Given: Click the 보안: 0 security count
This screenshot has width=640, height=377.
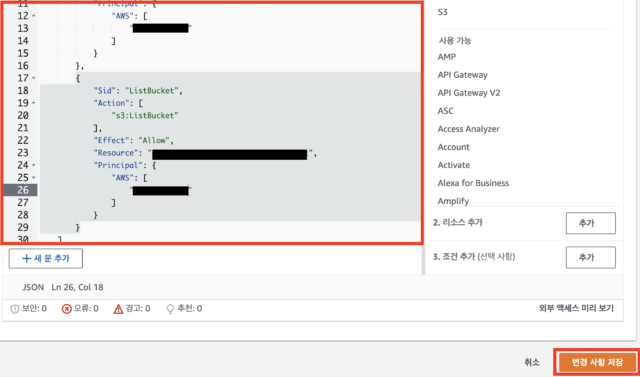Looking at the screenshot, I should coord(34,308).
